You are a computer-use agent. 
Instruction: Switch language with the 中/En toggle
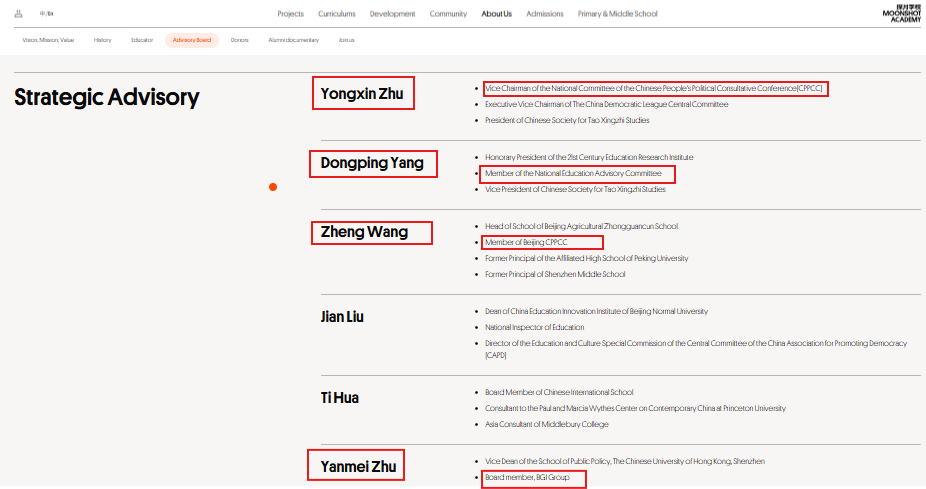[x=47, y=14]
